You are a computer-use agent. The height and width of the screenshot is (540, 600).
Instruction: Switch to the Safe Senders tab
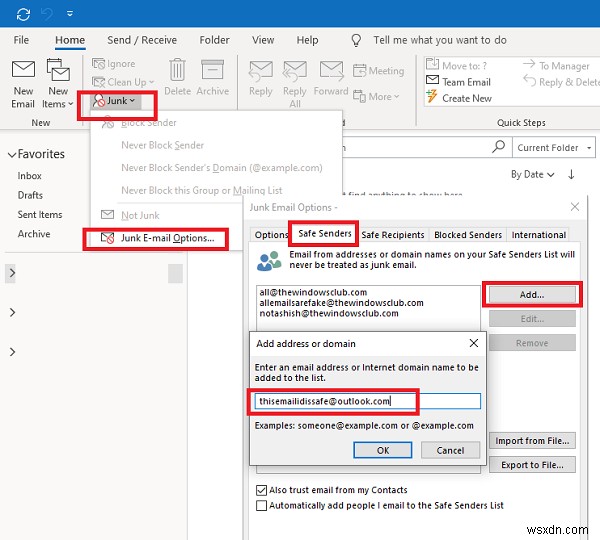[324, 233]
